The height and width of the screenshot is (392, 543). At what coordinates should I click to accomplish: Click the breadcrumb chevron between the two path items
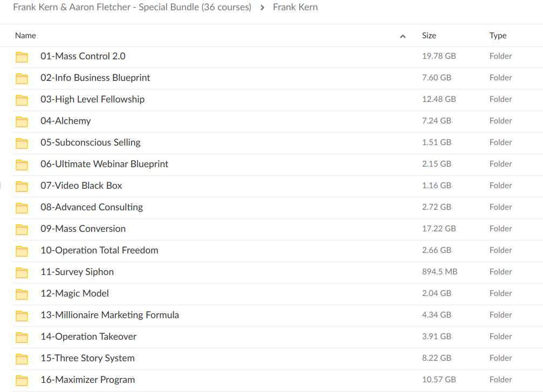[x=263, y=8]
